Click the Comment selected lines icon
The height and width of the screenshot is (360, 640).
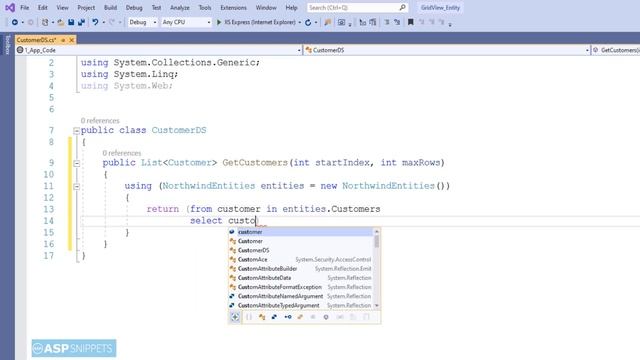(387, 22)
